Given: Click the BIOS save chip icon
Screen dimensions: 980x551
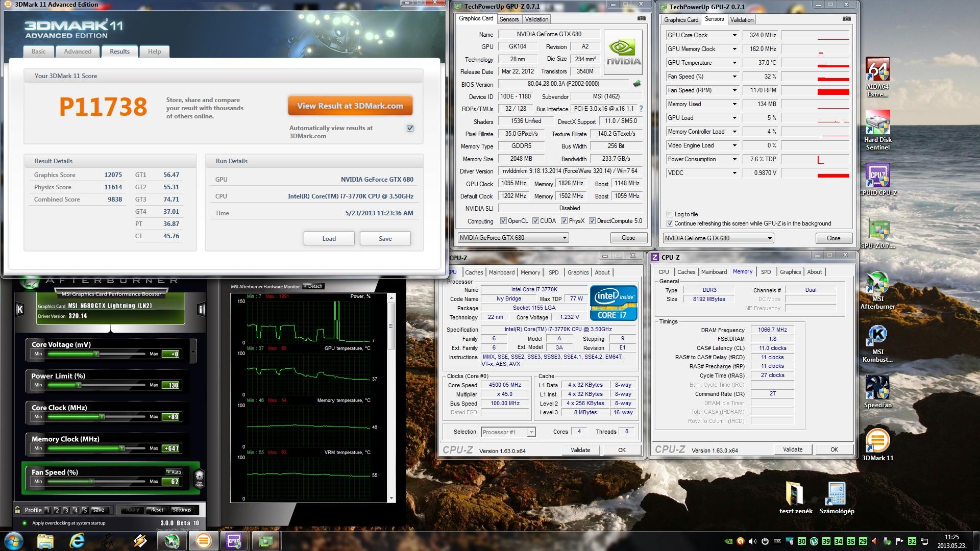Looking at the screenshot, I should (x=636, y=84).
